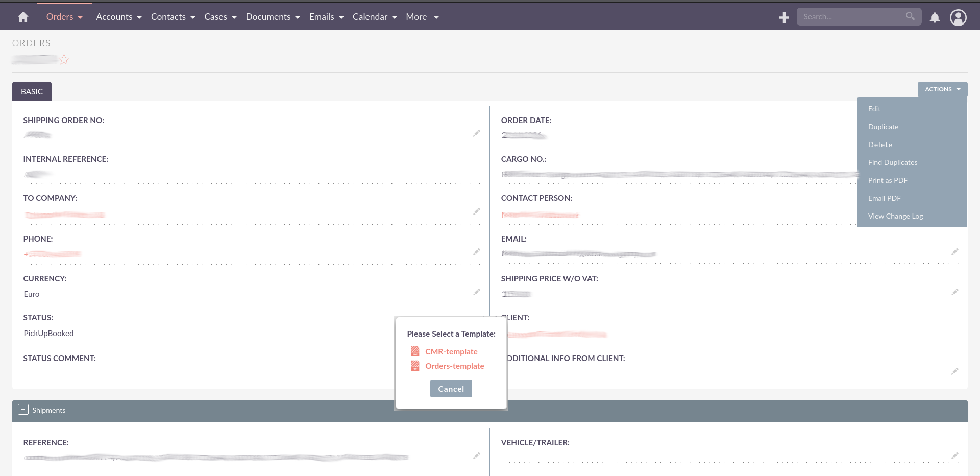Click pencil icon for Shipping Order No
The width and height of the screenshot is (980, 476).
coord(476,133)
